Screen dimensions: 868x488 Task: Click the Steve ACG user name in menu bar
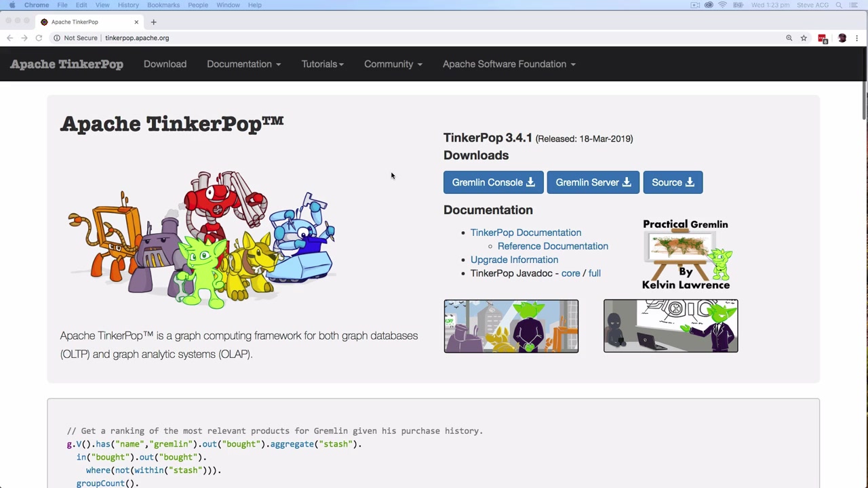(812, 5)
